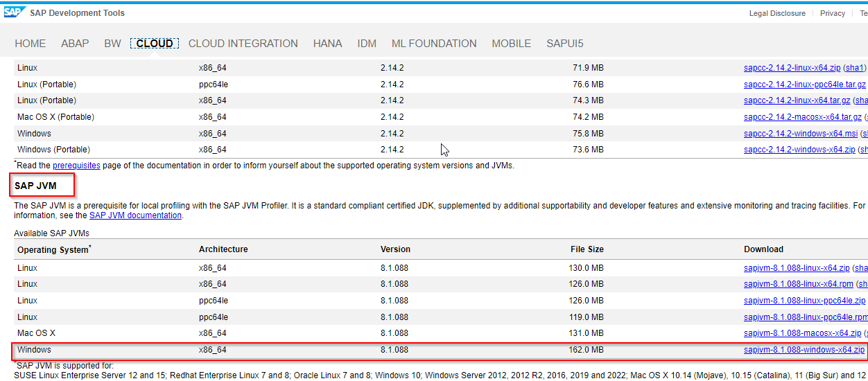Viewport: 868px width, 381px height.
Task: Download sapcc-2.14.2-linux-ppc64le.tar.gz
Action: pos(805,85)
